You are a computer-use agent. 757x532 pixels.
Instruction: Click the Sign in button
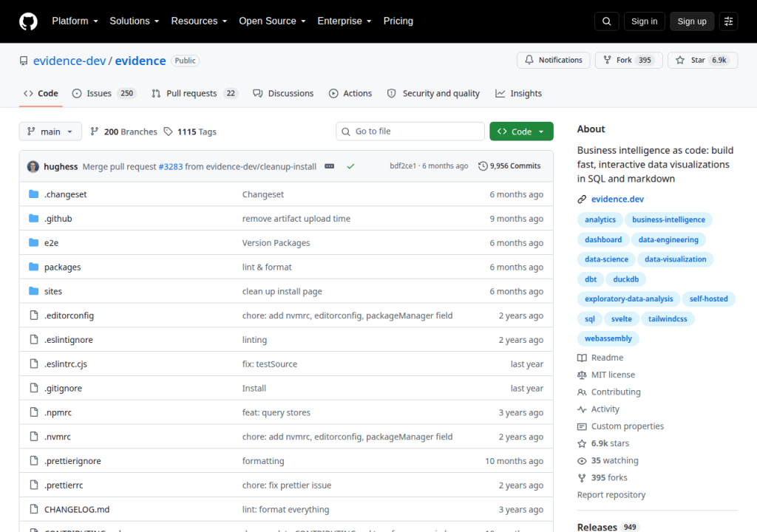click(x=644, y=21)
